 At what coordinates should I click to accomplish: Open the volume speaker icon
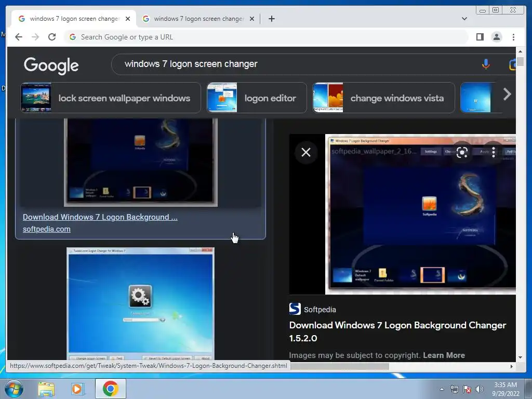(x=480, y=389)
